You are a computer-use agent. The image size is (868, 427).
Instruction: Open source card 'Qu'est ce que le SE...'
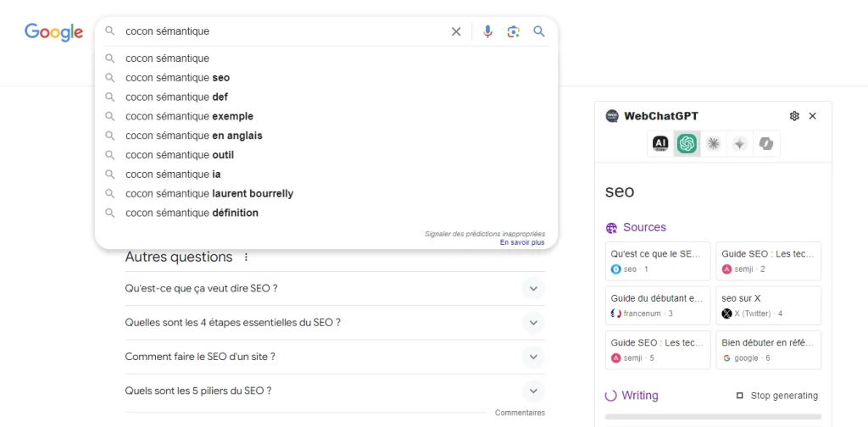click(658, 261)
